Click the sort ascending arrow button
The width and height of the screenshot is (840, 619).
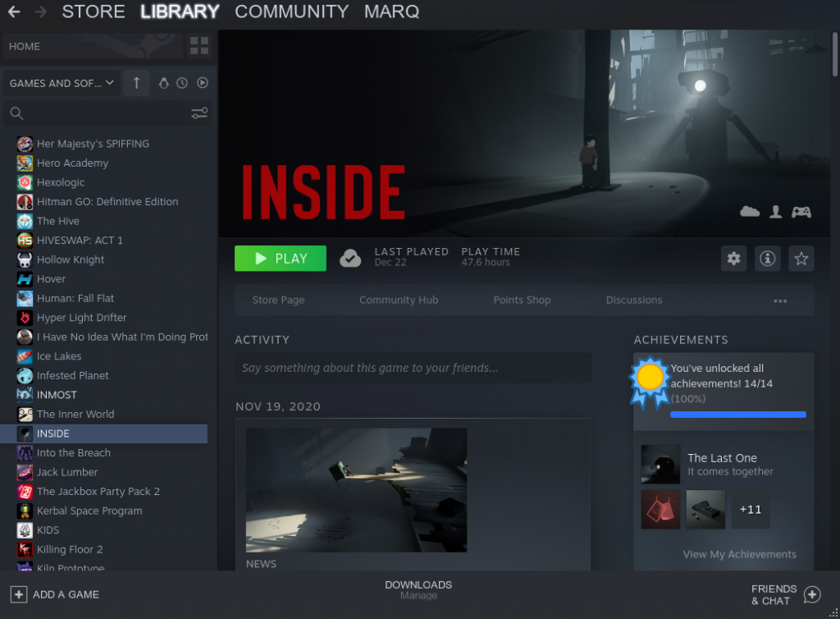(x=137, y=83)
